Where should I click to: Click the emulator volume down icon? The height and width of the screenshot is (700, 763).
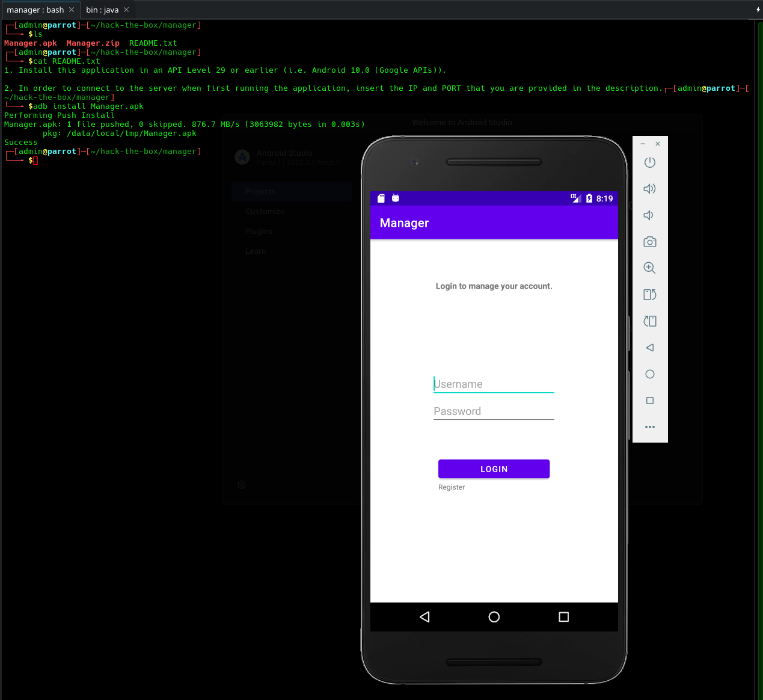[x=649, y=215]
